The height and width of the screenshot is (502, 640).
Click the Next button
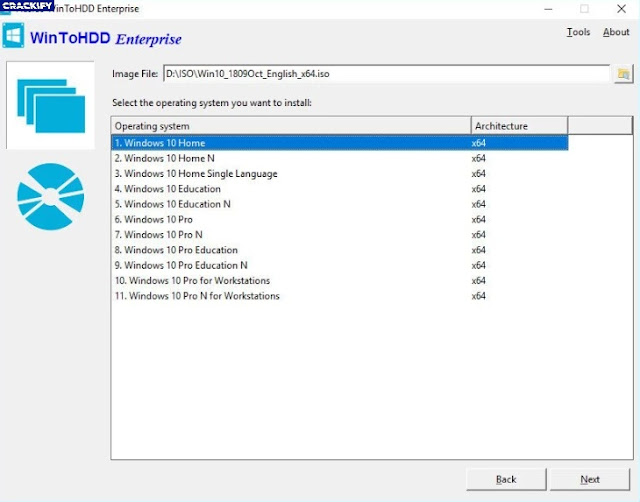point(590,479)
